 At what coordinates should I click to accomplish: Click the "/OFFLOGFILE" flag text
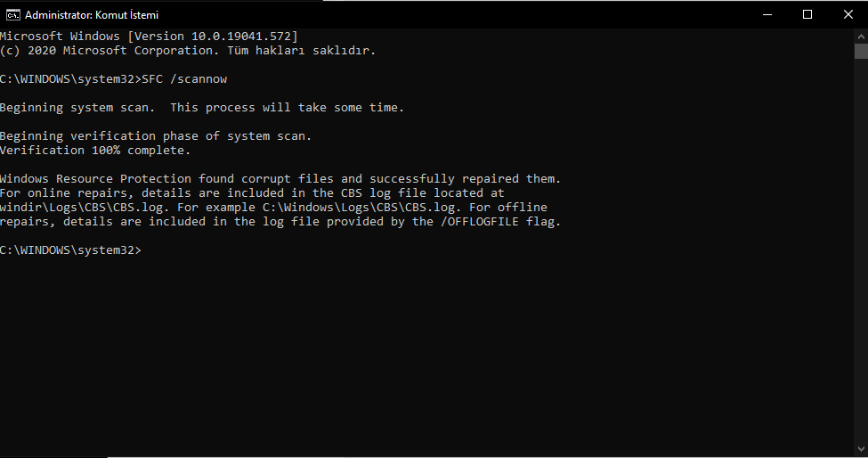pos(479,222)
